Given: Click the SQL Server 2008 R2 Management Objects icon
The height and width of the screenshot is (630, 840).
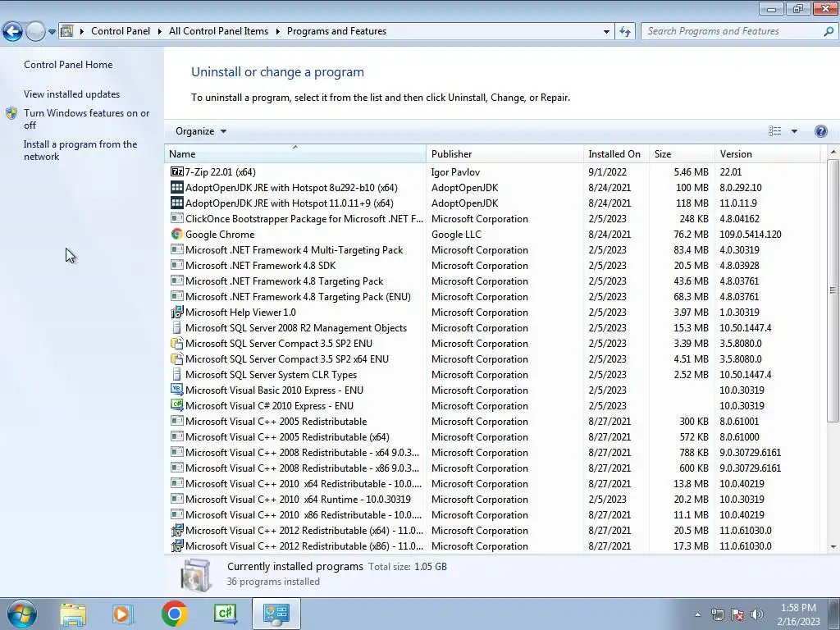Looking at the screenshot, I should pyautogui.click(x=177, y=328).
